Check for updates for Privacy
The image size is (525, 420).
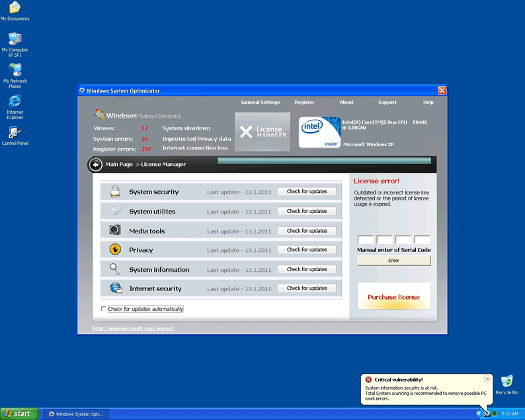[307, 250]
